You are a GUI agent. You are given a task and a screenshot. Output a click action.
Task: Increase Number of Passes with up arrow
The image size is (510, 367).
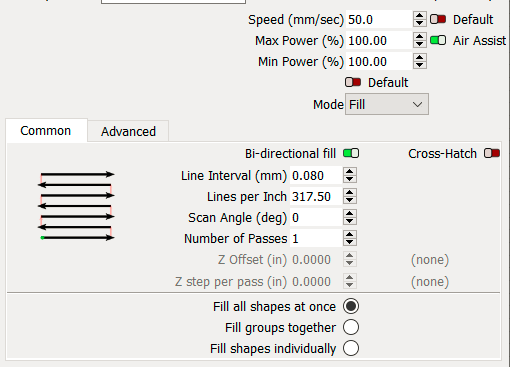[350, 234]
